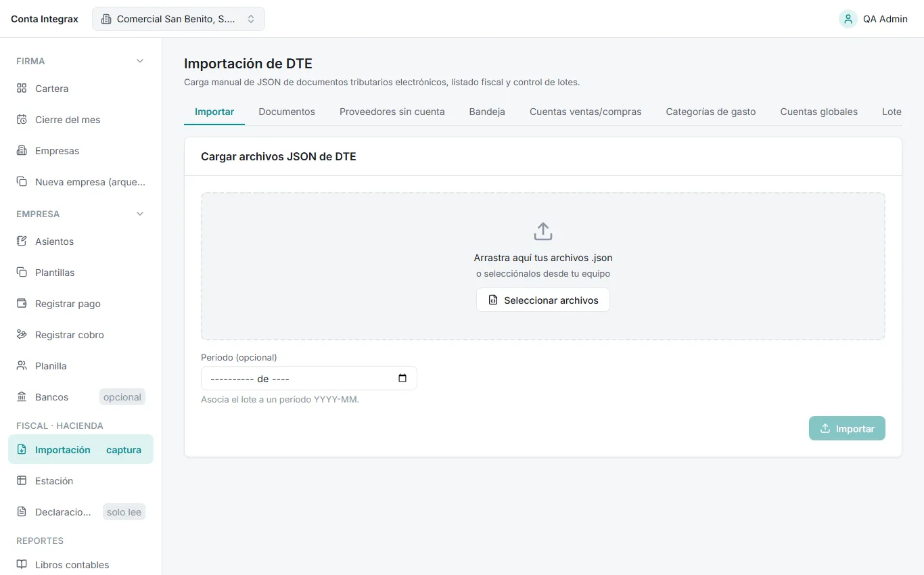Click the Empresas building icon
924x575 pixels.
[x=22, y=151]
